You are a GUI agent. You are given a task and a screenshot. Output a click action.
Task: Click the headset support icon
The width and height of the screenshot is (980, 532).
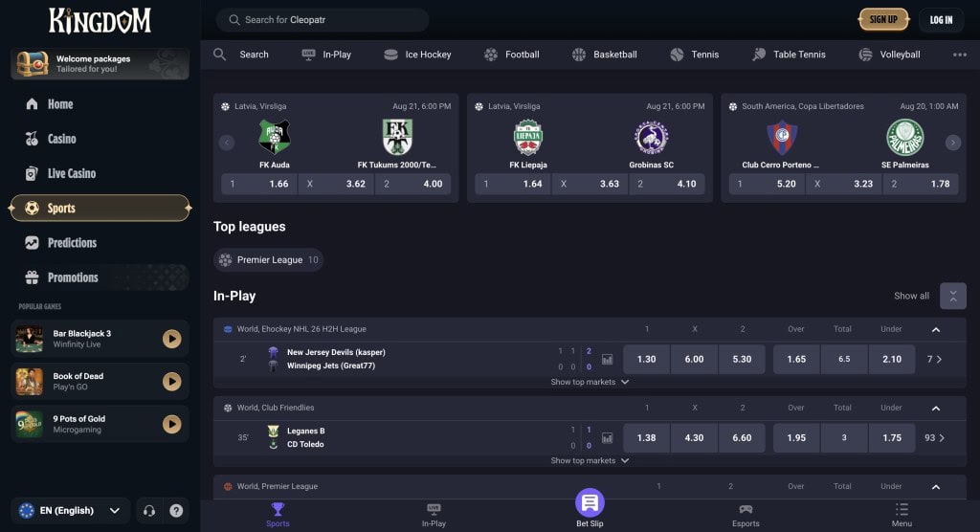(x=148, y=511)
